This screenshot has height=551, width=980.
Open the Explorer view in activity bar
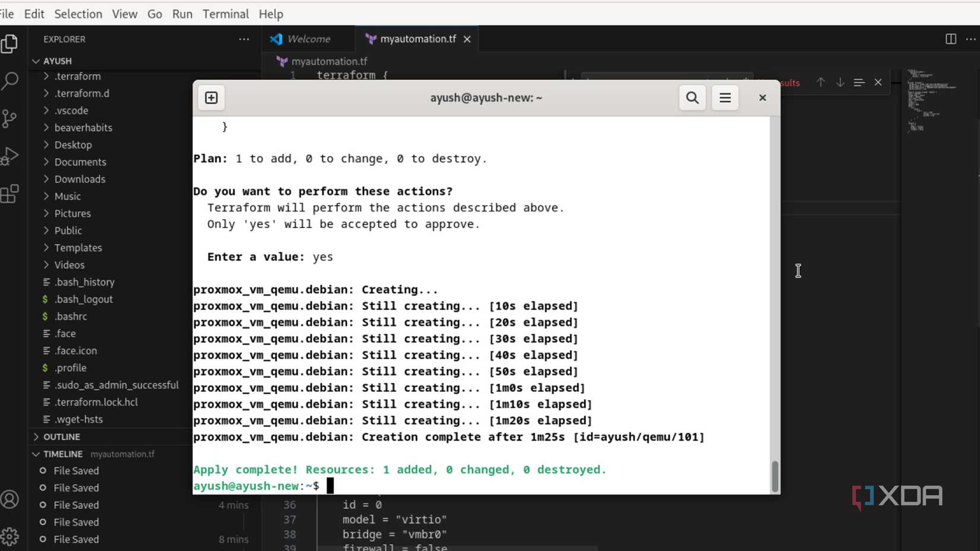(10, 44)
